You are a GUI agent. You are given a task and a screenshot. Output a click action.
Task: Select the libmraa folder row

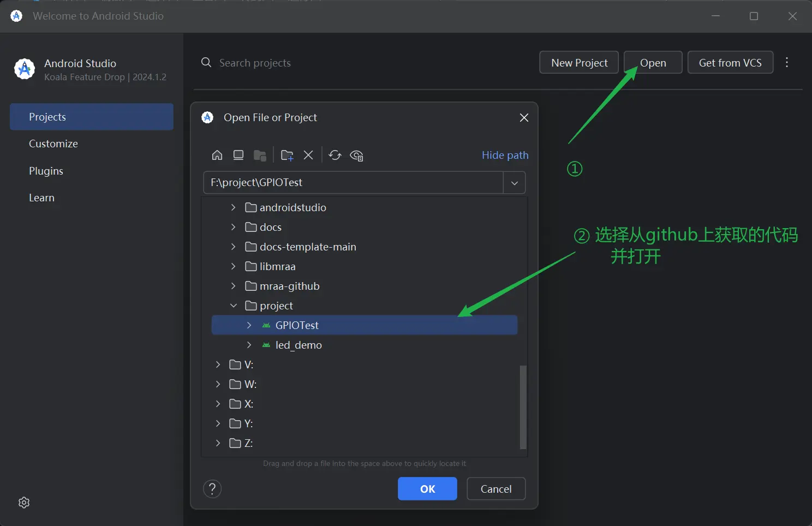(365, 266)
